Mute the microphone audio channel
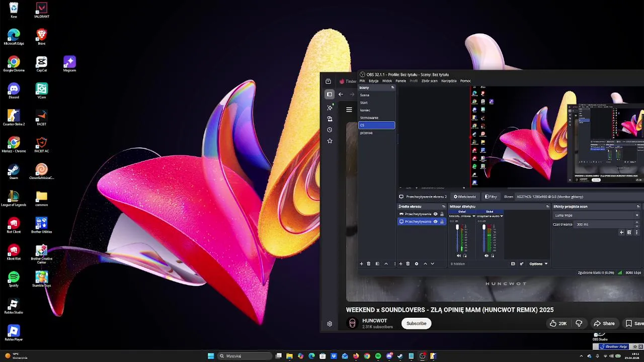The width and height of the screenshot is (644, 362). 459,255
